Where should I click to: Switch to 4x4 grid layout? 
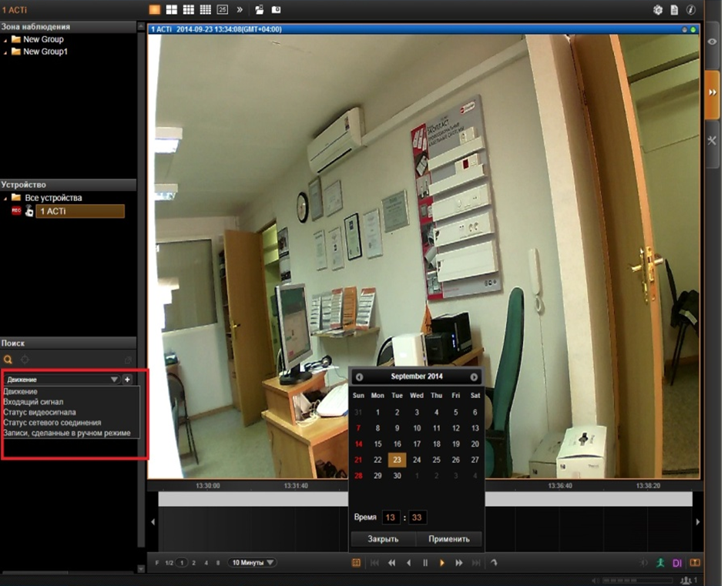(x=205, y=10)
